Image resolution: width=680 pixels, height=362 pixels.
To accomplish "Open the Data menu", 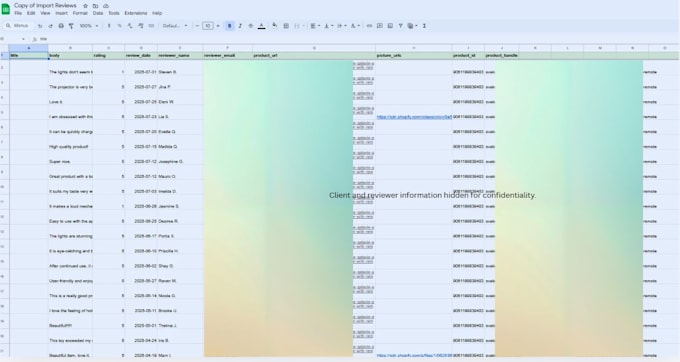I will pos(98,13).
